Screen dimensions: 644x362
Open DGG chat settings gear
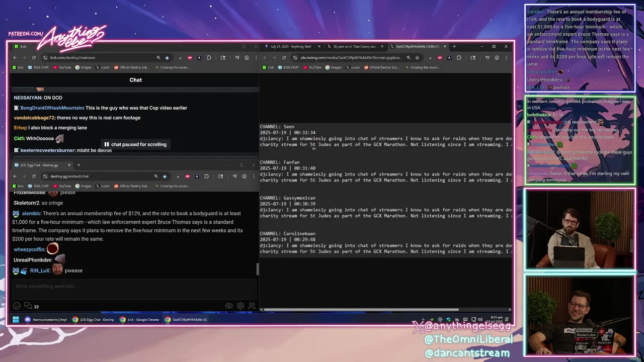(x=240, y=306)
